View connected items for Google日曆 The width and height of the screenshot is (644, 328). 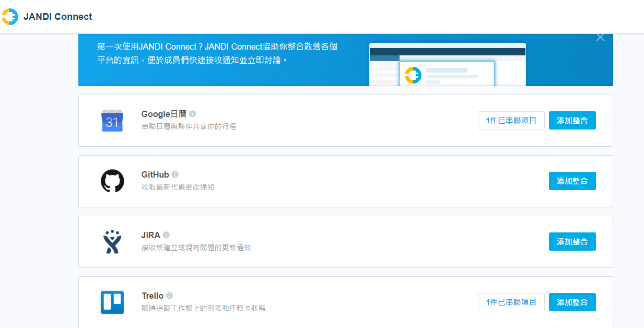point(511,120)
